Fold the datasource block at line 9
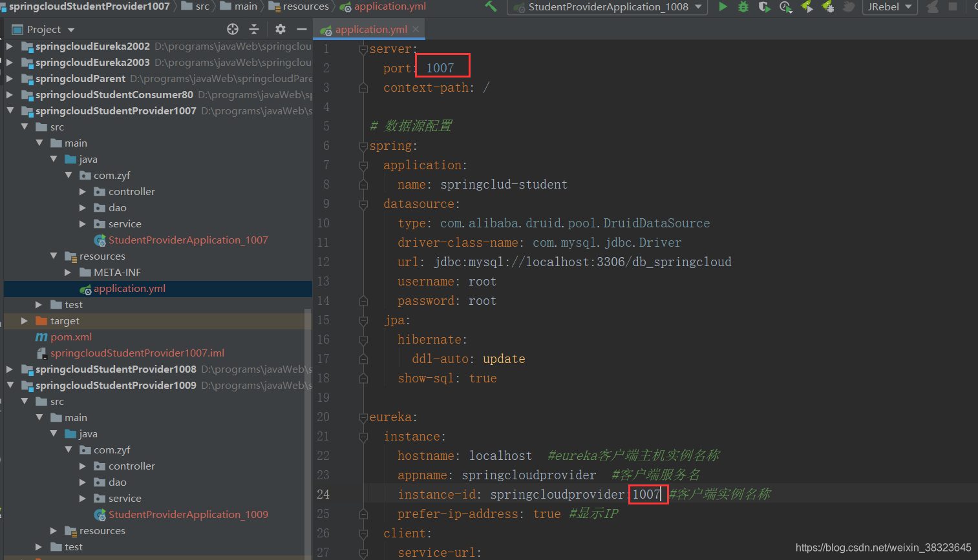 363,204
